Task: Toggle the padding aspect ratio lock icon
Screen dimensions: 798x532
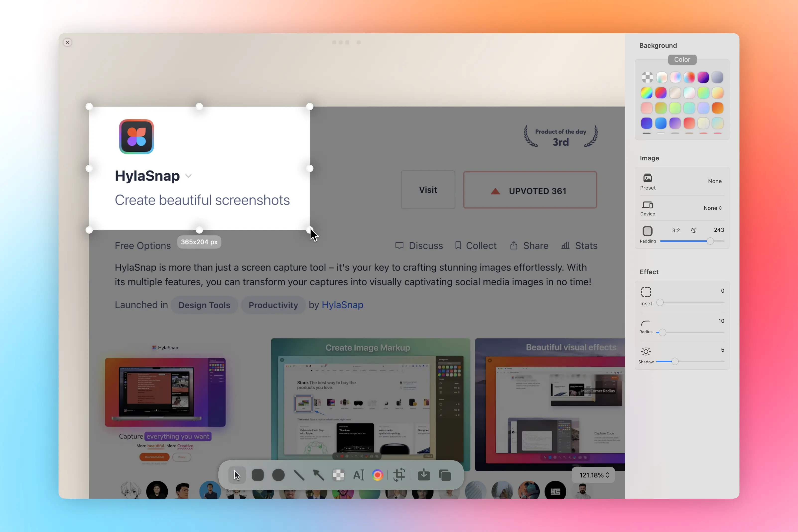Action: point(694,230)
